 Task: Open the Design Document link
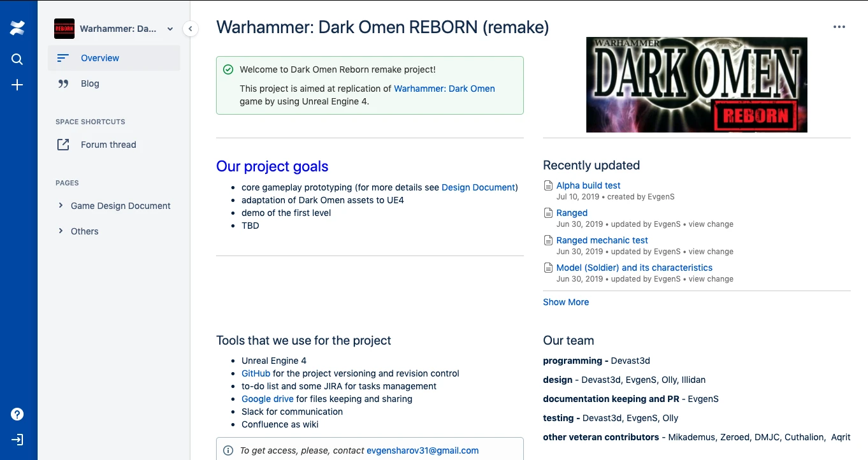pyautogui.click(x=478, y=187)
